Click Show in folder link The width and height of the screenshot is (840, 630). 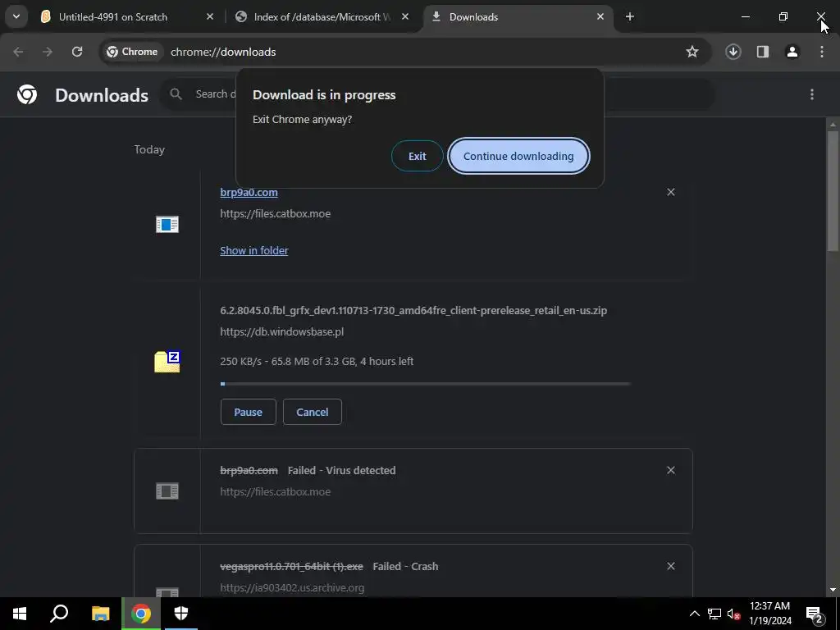point(254,250)
